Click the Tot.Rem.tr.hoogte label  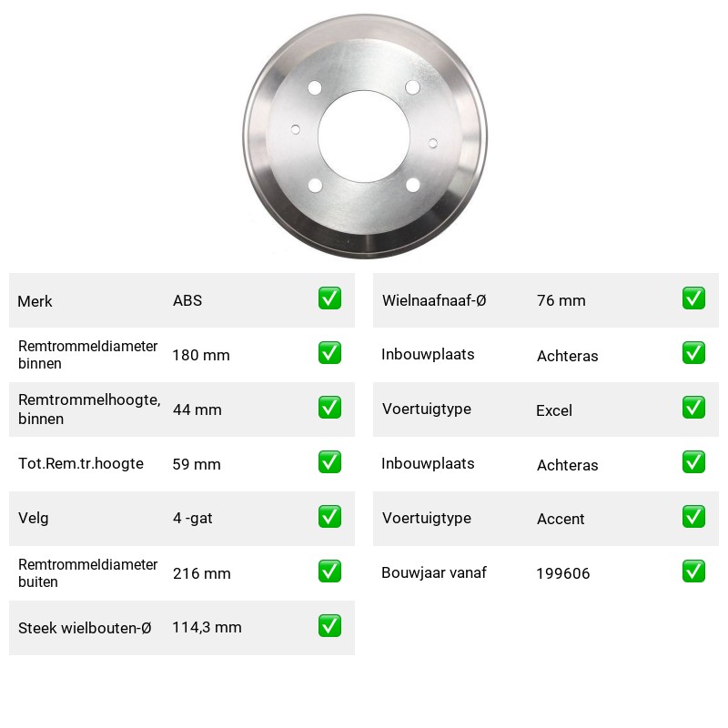click(81, 463)
